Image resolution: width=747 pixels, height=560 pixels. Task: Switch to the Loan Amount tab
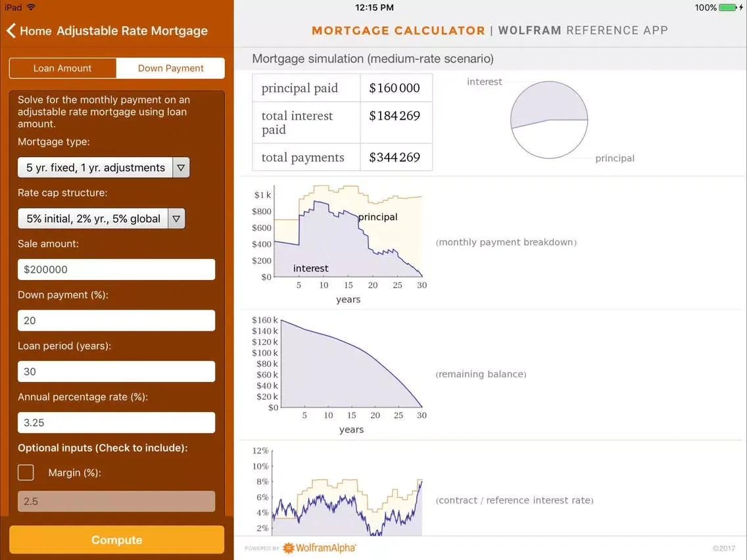point(62,68)
